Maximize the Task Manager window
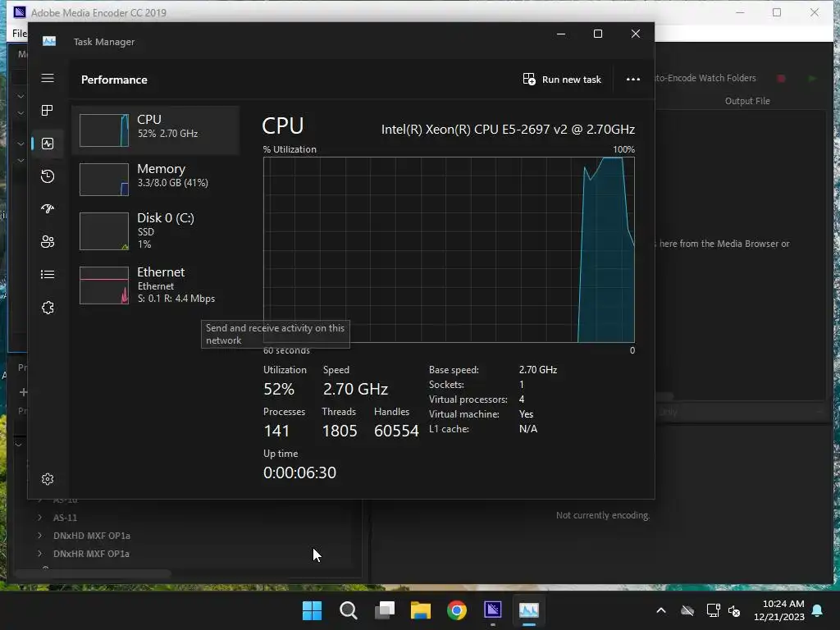The width and height of the screenshot is (840, 630). pos(598,34)
